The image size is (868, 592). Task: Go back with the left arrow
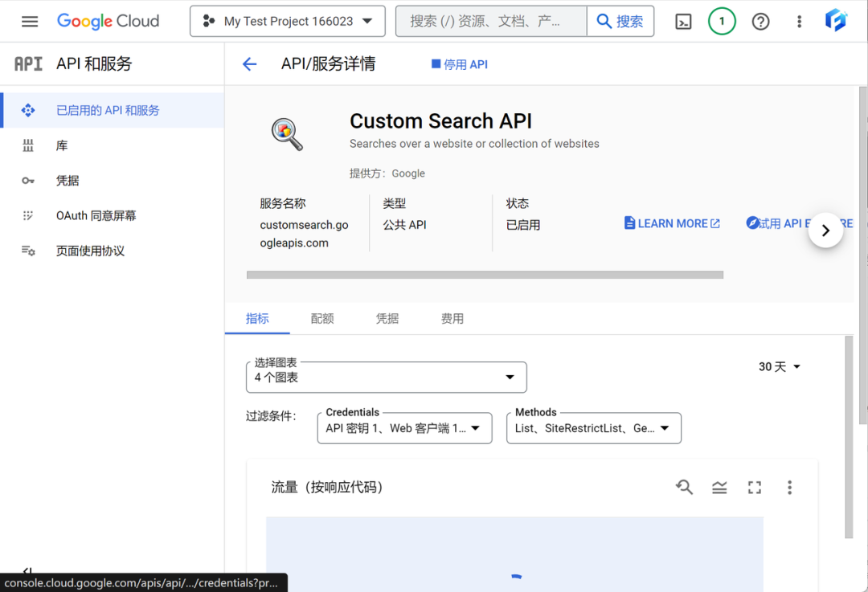click(250, 64)
